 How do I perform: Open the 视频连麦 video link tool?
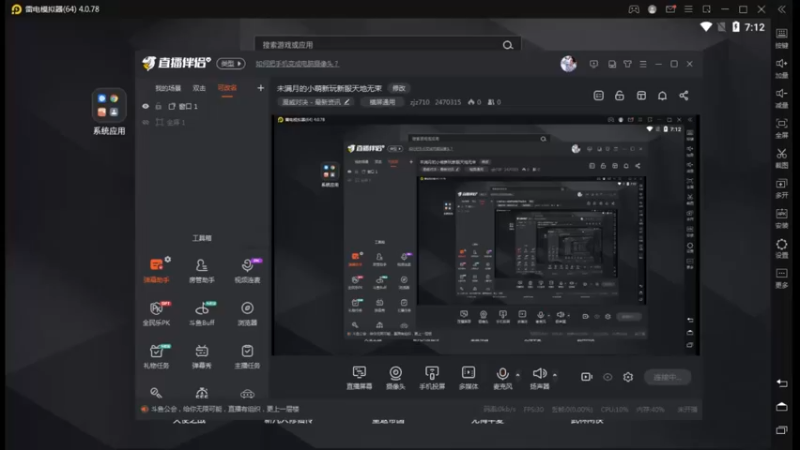pyautogui.click(x=247, y=270)
